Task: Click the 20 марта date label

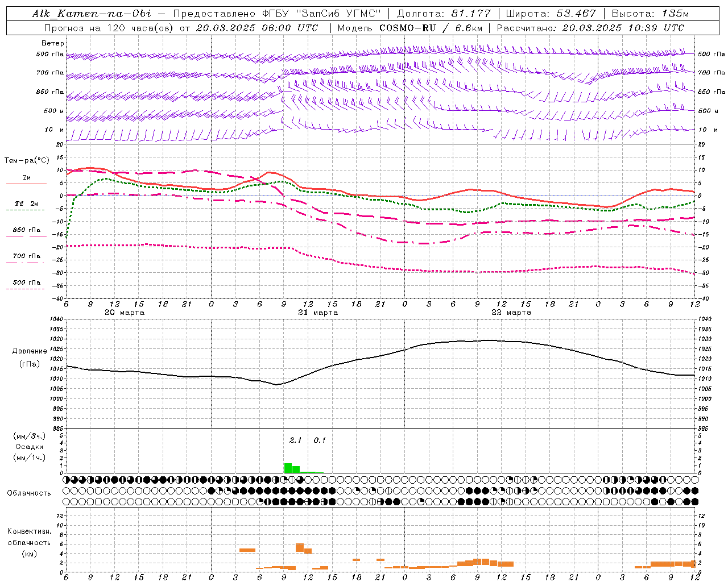Action: point(125,312)
